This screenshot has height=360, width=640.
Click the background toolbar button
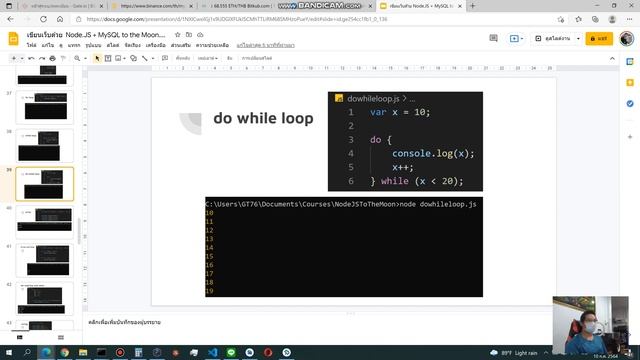pos(183,58)
